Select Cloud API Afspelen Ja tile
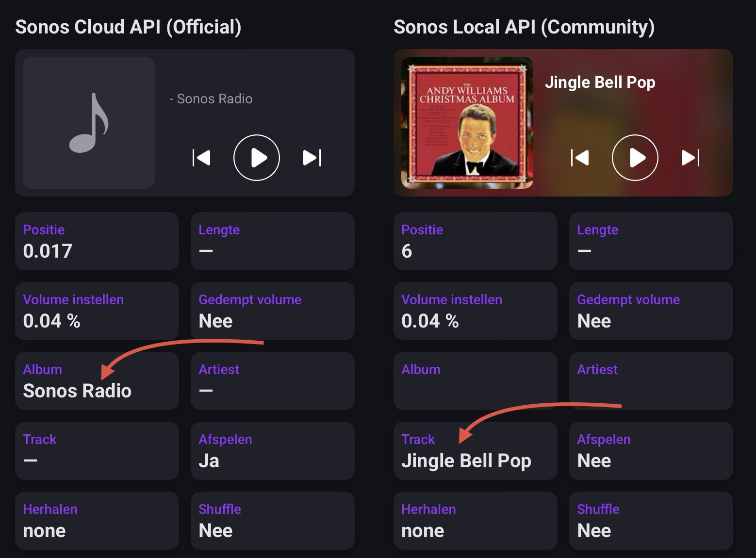Image resolution: width=756 pixels, height=558 pixels. pos(273,451)
